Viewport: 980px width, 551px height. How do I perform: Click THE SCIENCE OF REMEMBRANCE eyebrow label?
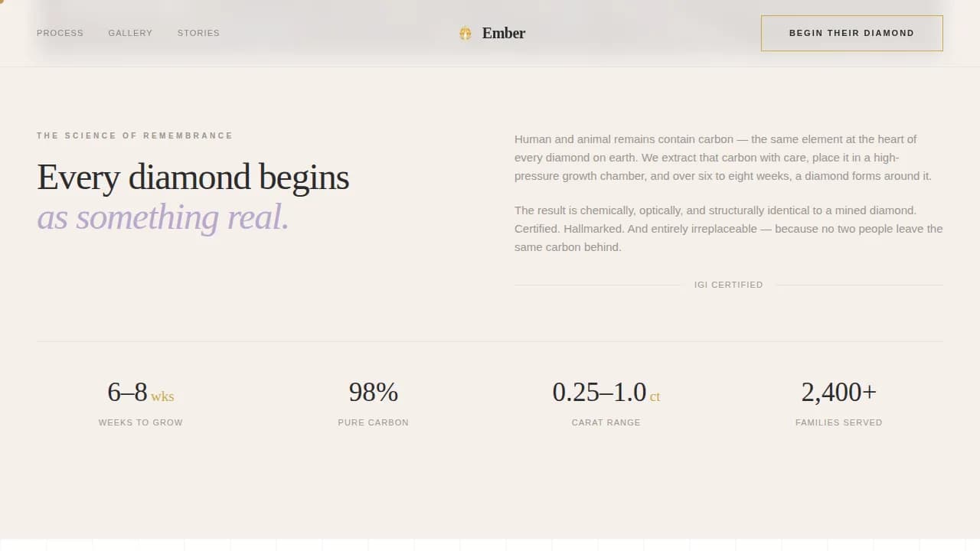[135, 135]
